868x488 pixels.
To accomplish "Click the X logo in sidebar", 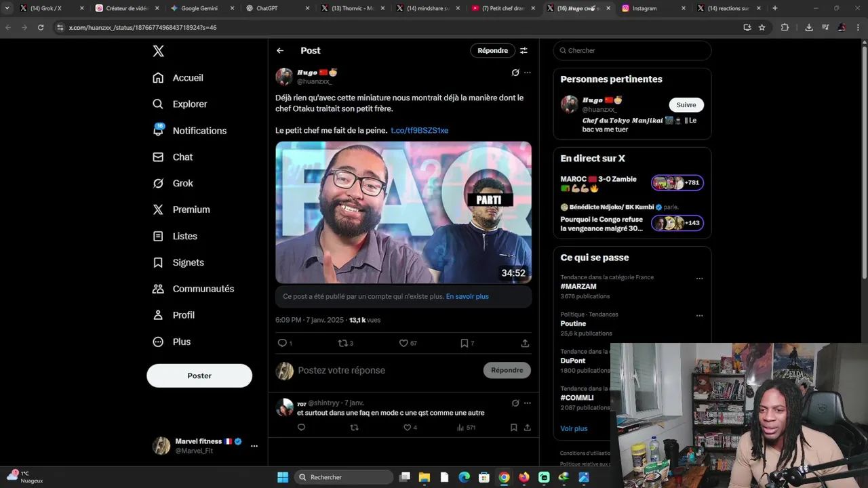I will 158,51.
